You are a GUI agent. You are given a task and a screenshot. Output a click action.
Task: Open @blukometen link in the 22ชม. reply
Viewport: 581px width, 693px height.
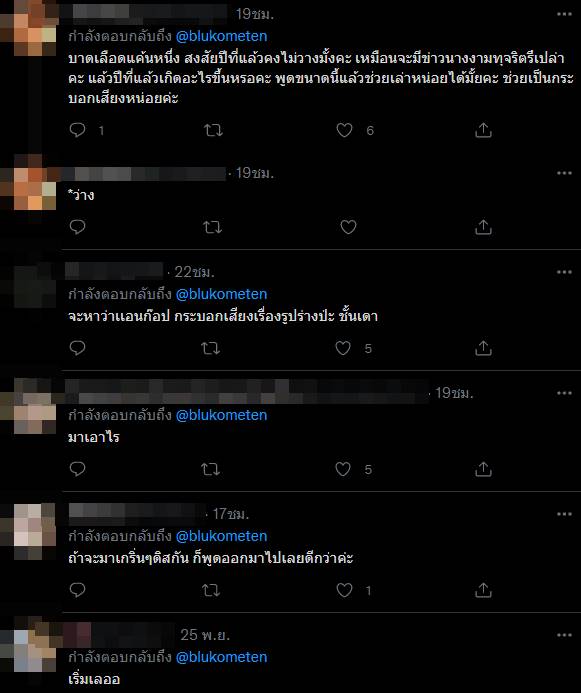pyautogui.click(x=221, y=294)
